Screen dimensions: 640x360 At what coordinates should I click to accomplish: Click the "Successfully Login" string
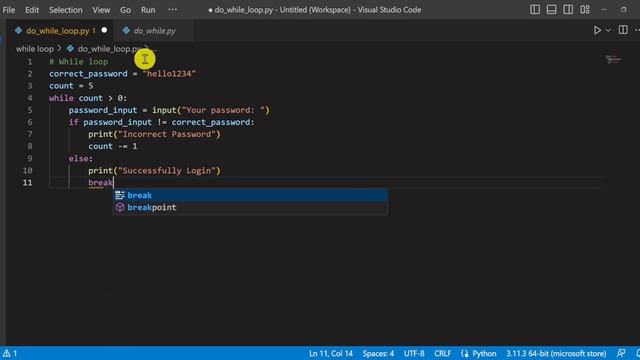click(167, 171)
